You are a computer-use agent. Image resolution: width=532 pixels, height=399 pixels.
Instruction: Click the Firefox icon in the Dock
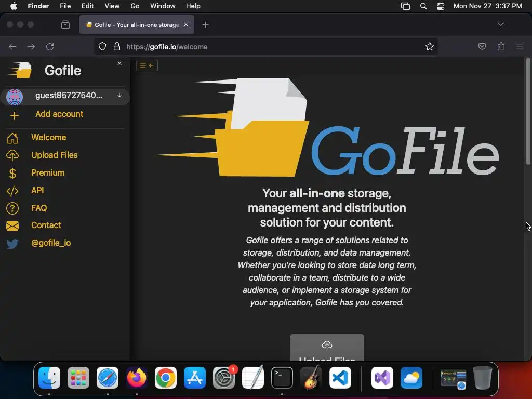coord(137,378)
